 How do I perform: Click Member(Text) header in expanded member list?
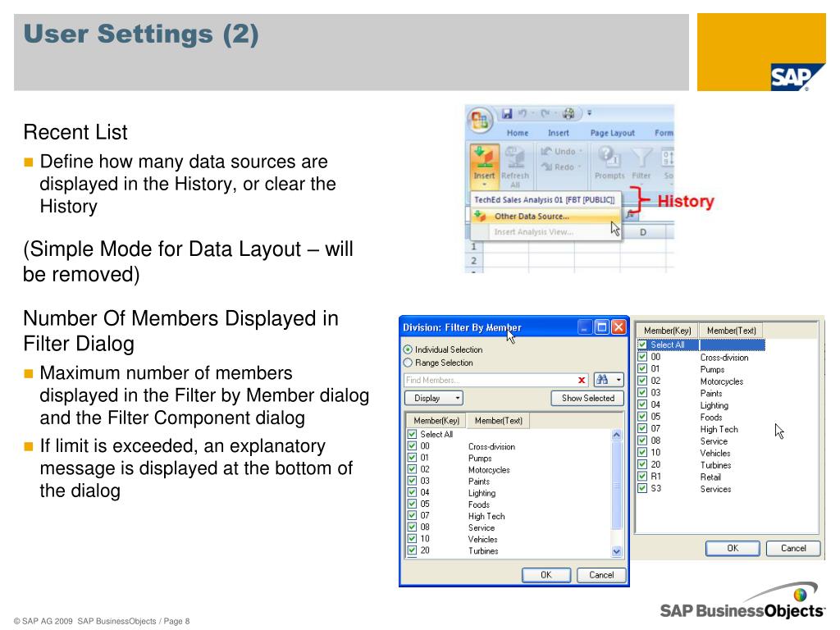(731, 331)
